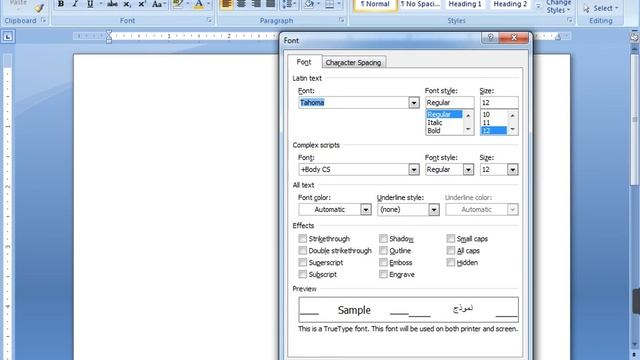Enable the Strikethrough checkbox
This screenshot has width=640, height=360.
coord(302,238)
